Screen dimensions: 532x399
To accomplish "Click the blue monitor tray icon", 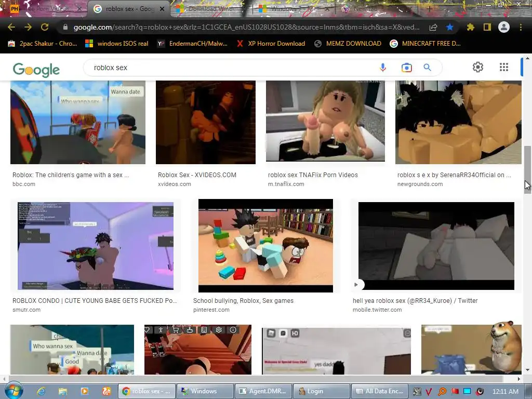I will [467, 391].
